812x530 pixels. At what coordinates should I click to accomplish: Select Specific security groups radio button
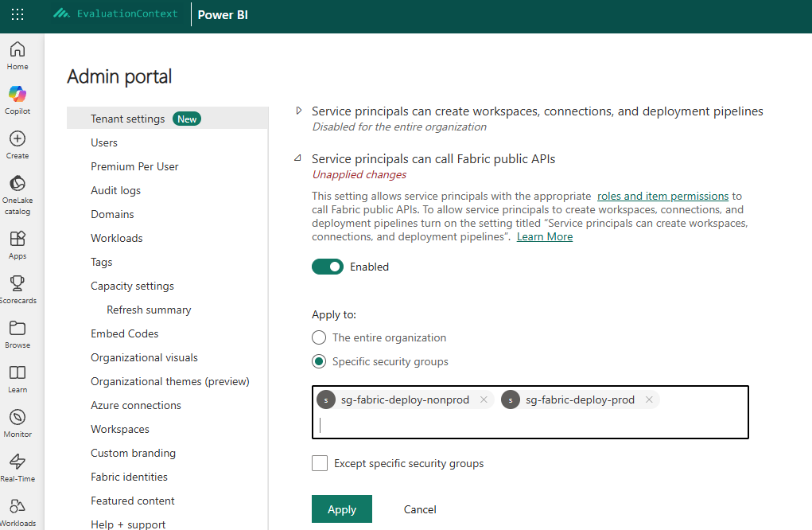(319, 361)
